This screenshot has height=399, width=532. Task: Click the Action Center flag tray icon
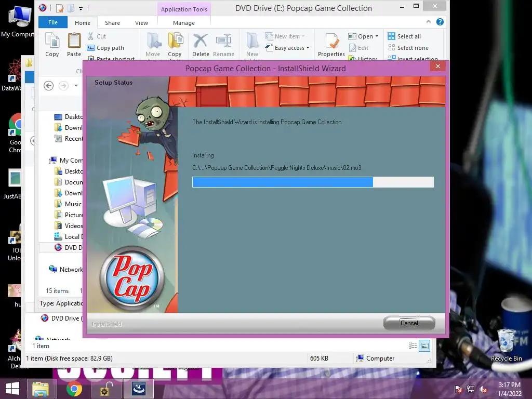pyautogui.click(x=458, y=389)
